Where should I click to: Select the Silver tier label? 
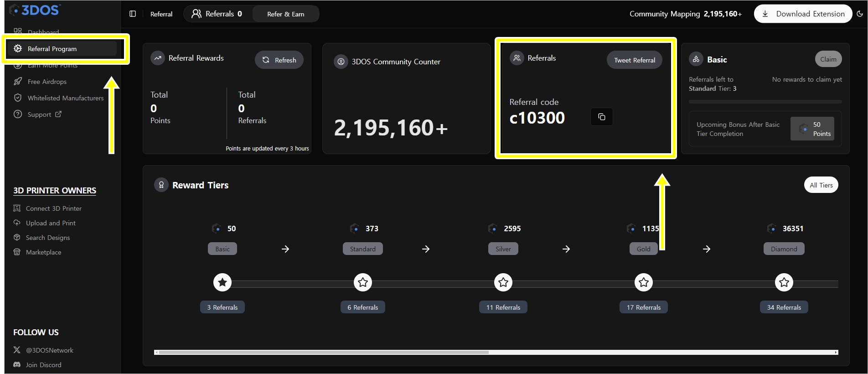pyautogui.click(x=503, y=249)
